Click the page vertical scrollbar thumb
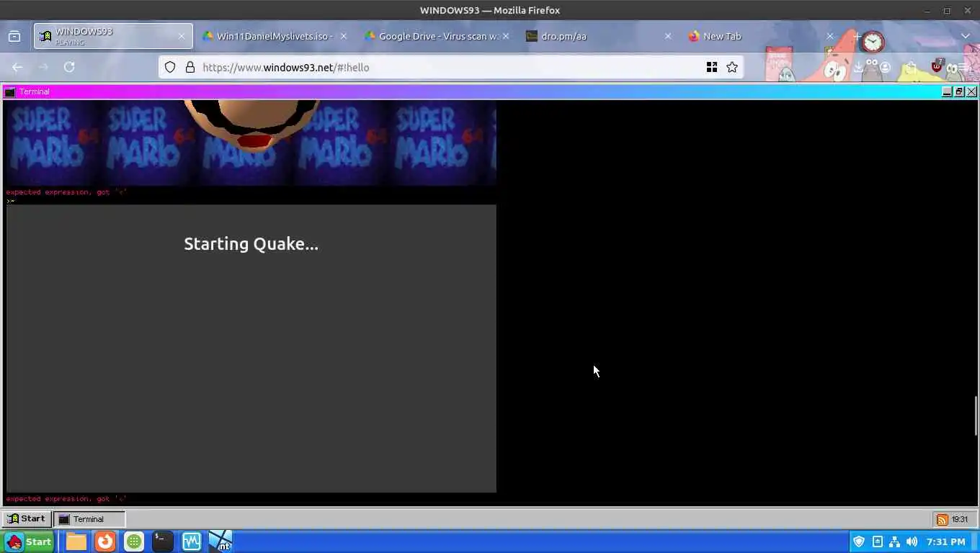The image size is (980, 553). point(977,415)
